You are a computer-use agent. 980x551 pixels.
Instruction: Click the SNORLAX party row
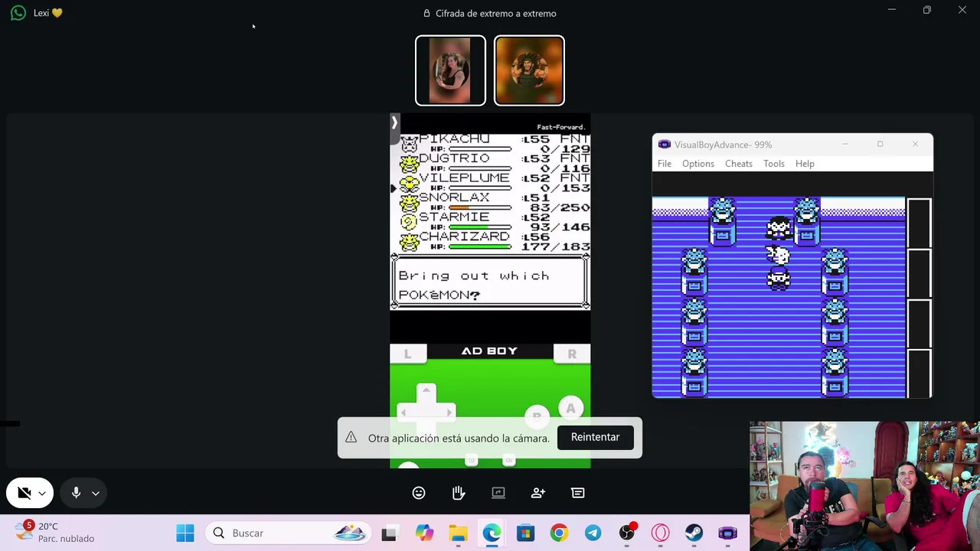click(x=495, y=202)
